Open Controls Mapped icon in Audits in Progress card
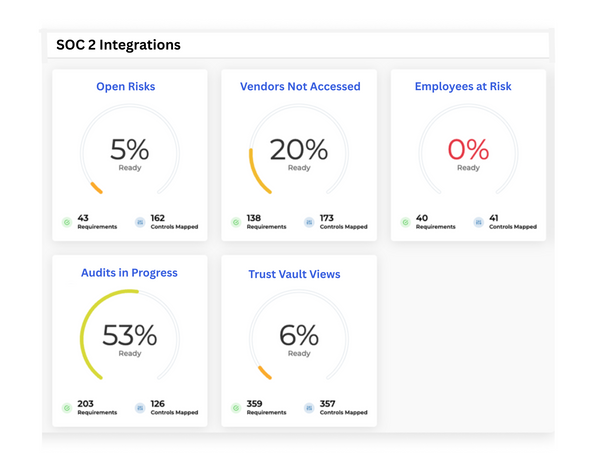Viewport: 600px width, 475px height. (139, 408)
